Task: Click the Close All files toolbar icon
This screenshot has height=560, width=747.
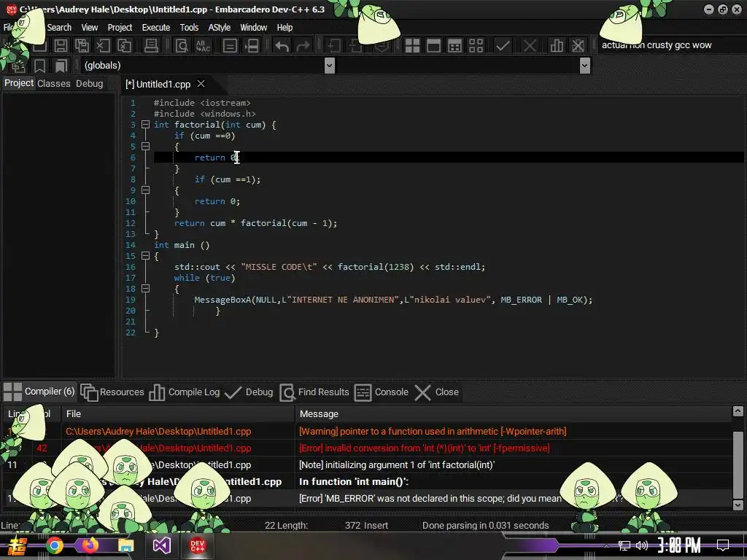Action: [124, 46]
